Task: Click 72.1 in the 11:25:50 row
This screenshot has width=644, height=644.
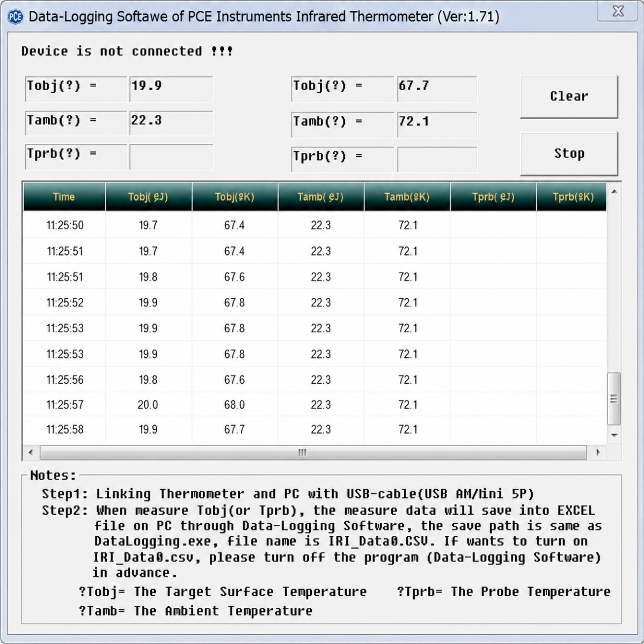Action: click(408, 225)
